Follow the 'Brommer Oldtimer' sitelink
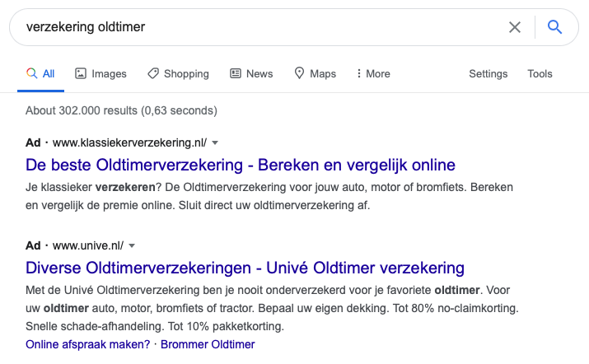This screenshot has height=364, width=589. [x=208, y=344]
